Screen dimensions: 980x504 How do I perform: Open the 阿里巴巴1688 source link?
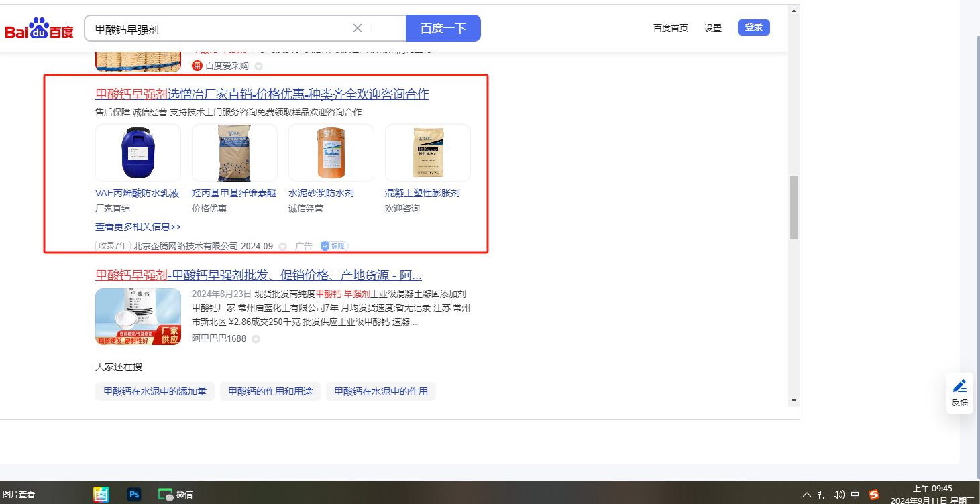[x=219, y=338]
